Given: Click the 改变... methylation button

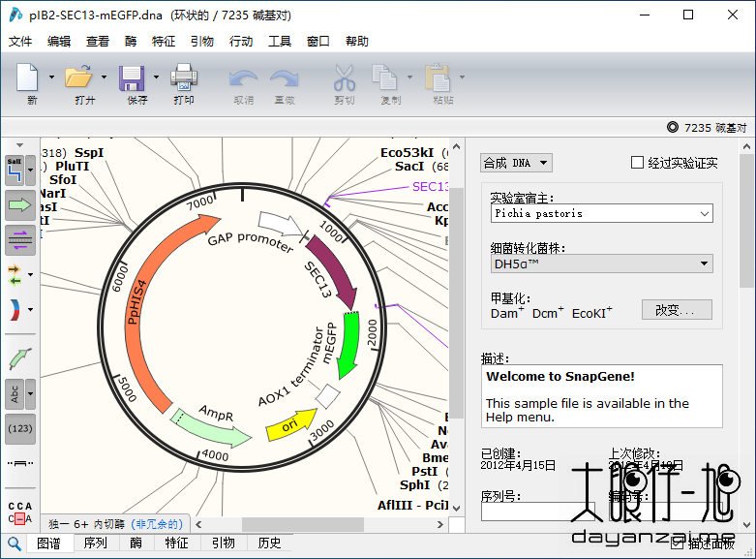Looking at the screenshot, I should click(677, 309).
